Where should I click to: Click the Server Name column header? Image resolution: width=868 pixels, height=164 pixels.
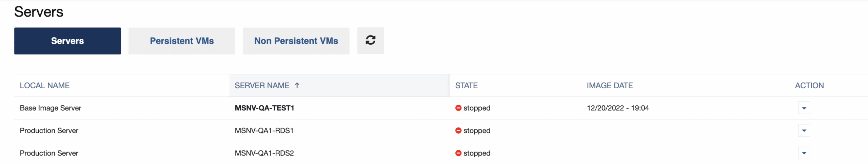(x=262, y=86)
